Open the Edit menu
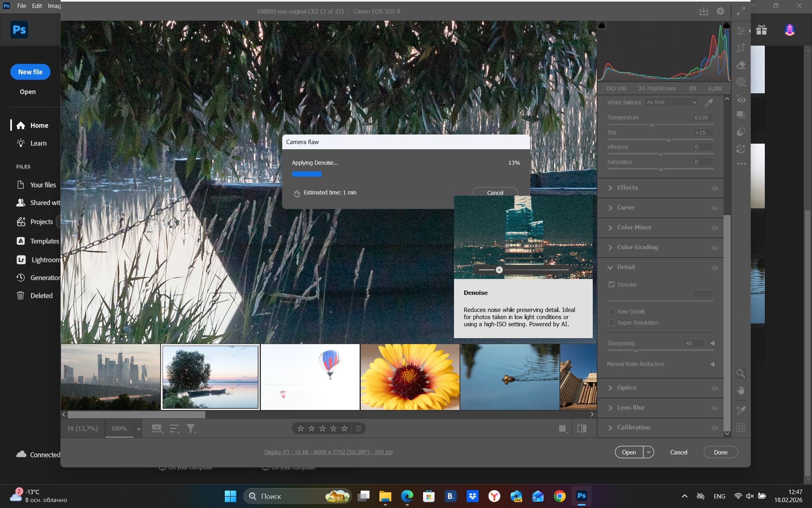 (x=37, y=6)
